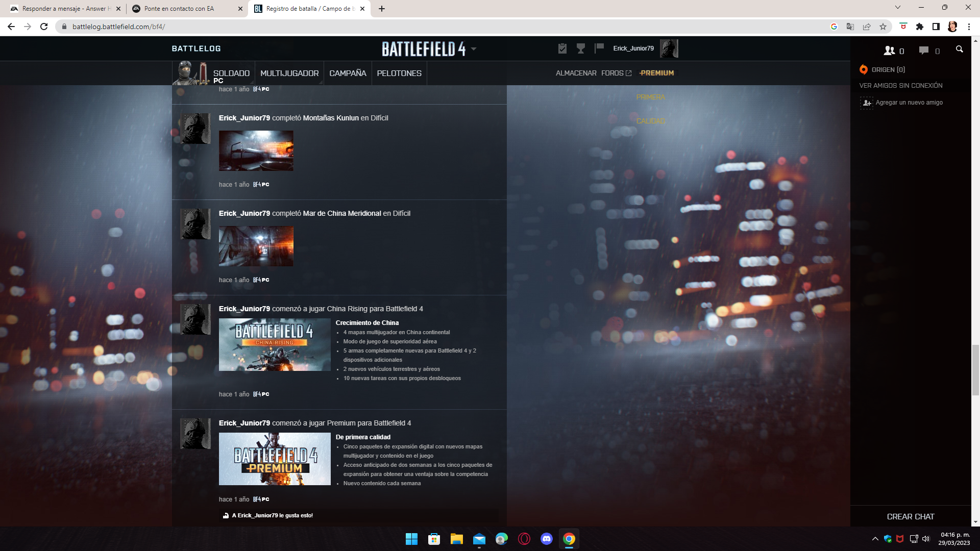Open the Chrome three-dot menu
The image size is (980, 551).
point(969,27)
